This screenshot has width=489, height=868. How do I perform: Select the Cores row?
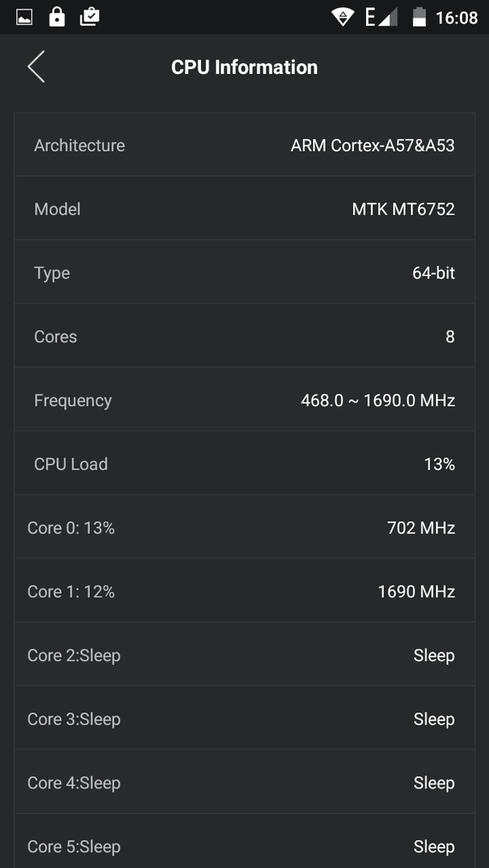pyautogui.click(x=244, y=336)
